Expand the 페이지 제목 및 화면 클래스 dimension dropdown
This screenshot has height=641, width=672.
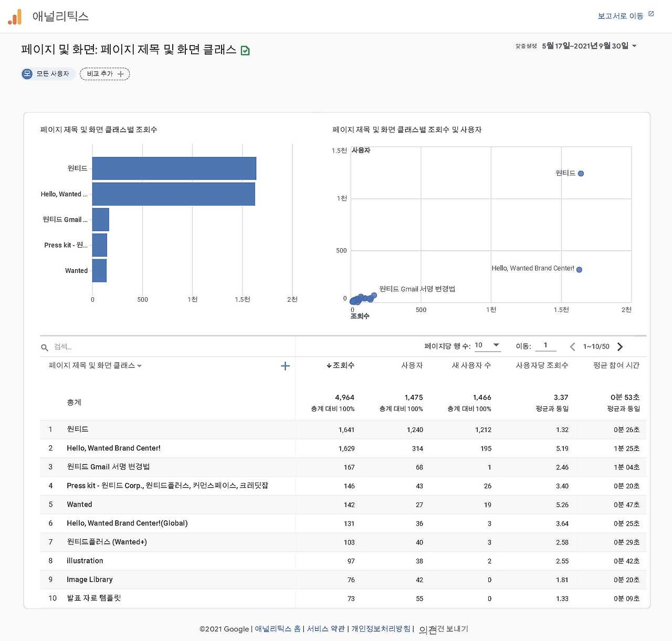click(95, 365)
